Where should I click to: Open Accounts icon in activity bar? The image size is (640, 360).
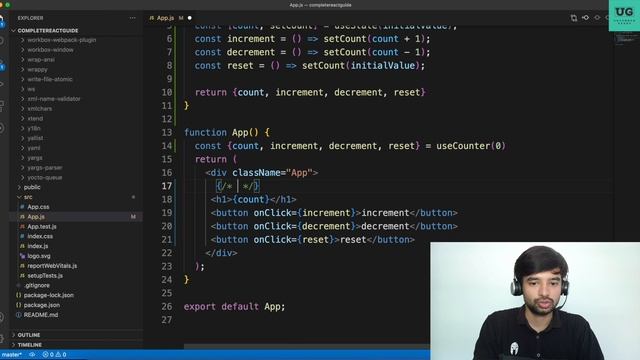(x=2, y=317)
